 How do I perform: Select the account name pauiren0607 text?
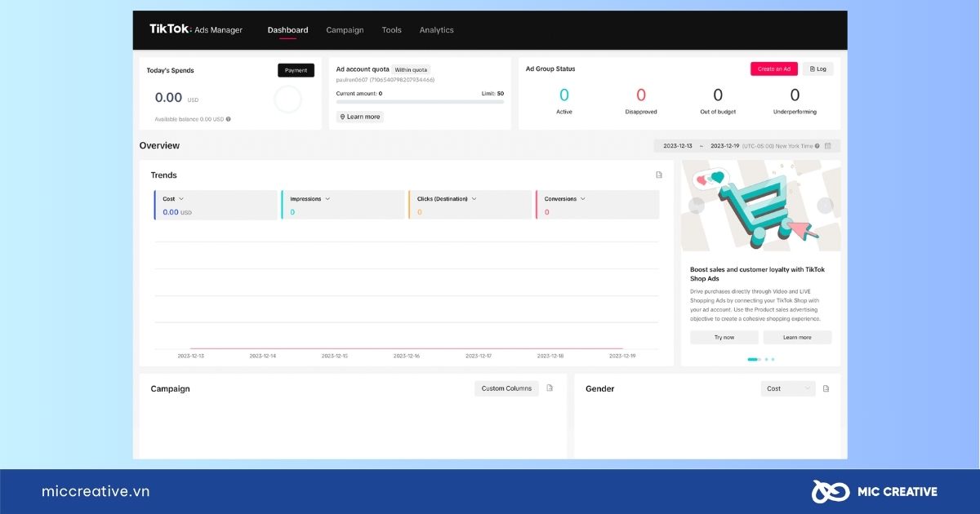352,80
